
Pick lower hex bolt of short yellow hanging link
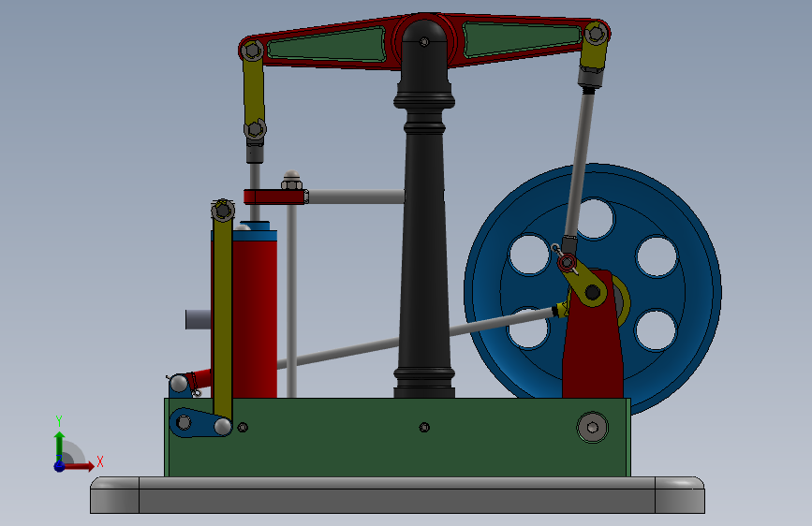(x=255, y=129)
